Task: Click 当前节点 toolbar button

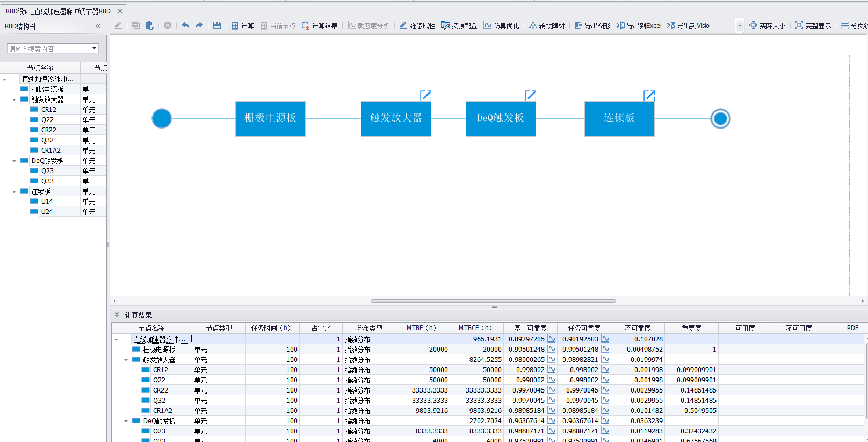Action: (278, 25)
